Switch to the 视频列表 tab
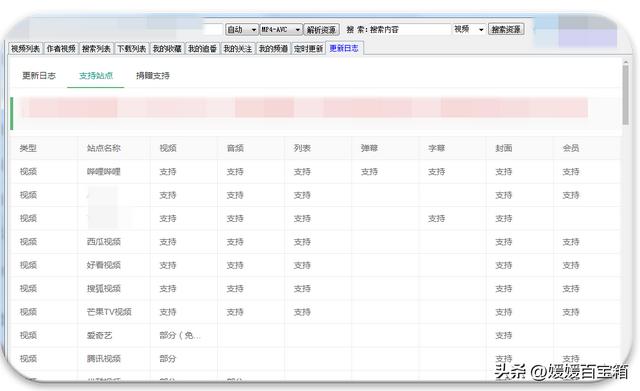640x391 pixels. (x=25, y=49)
